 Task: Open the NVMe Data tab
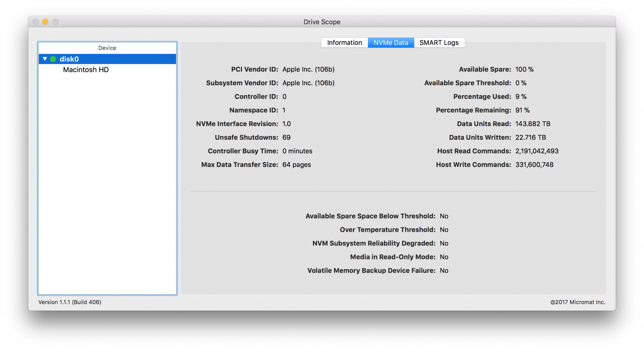point(391,42)
